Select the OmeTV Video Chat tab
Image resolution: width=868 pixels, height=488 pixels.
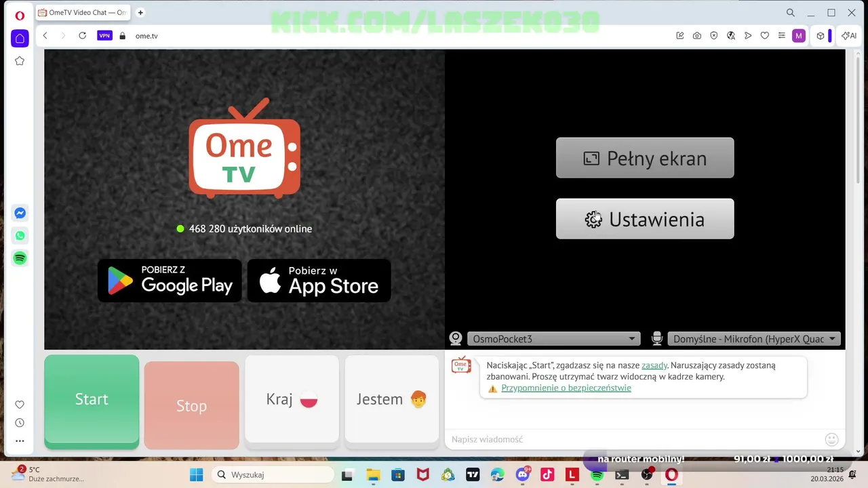(x=83, y=13)
